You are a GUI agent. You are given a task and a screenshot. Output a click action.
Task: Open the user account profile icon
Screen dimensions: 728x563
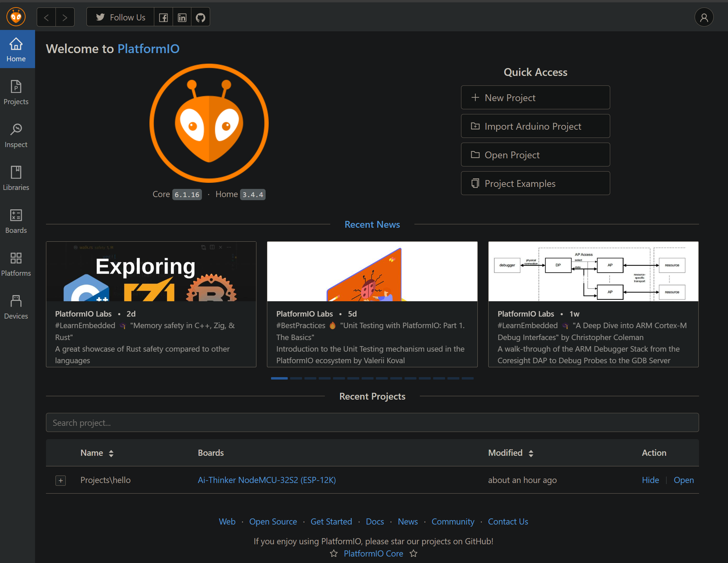(704, 17)
